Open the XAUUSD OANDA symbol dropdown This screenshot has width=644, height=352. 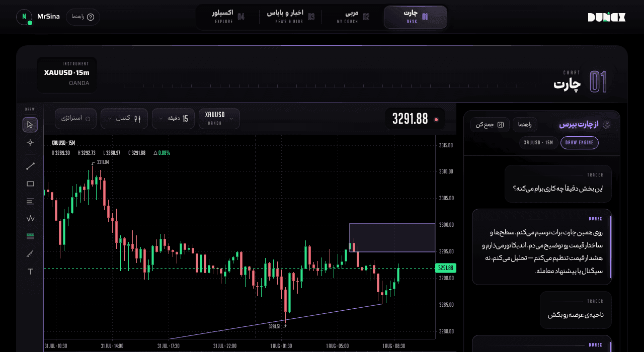pos(219,119)
